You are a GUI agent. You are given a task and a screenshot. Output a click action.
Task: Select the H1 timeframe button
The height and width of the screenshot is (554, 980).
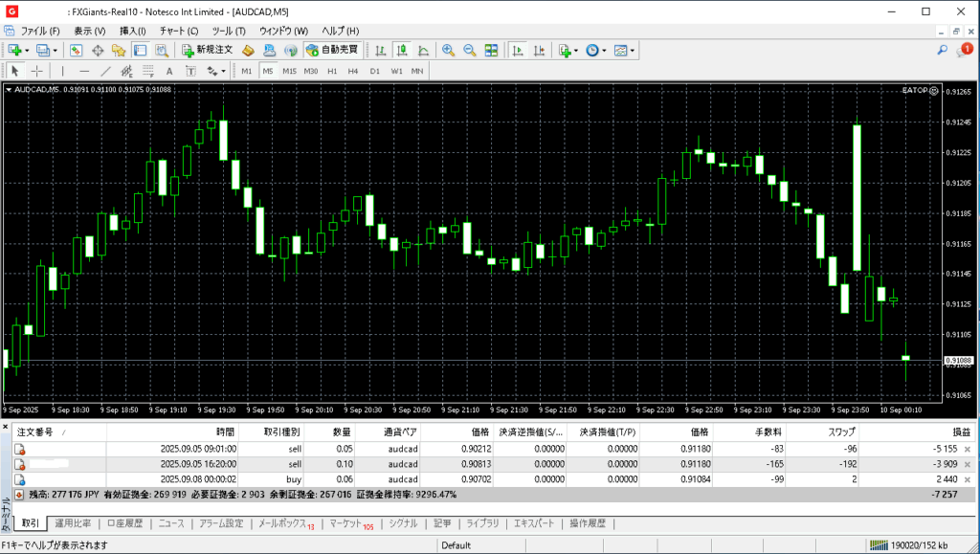point(332,71)
